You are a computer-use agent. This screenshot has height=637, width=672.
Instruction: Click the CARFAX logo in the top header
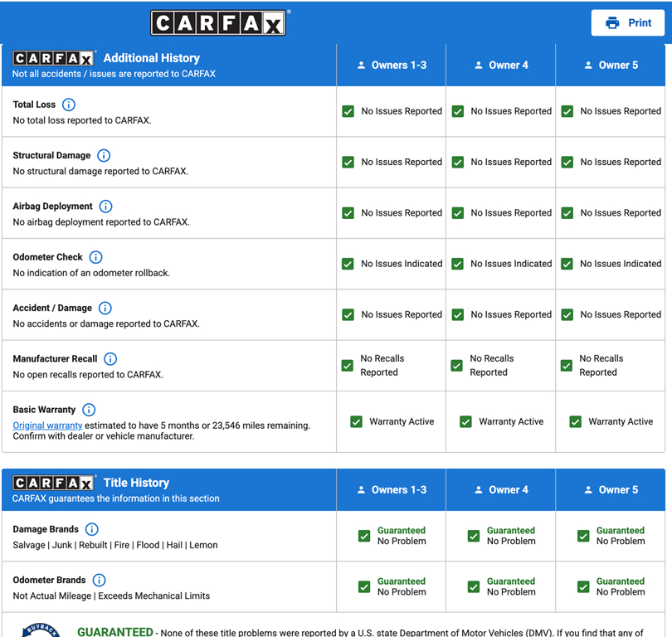point(219,23)
